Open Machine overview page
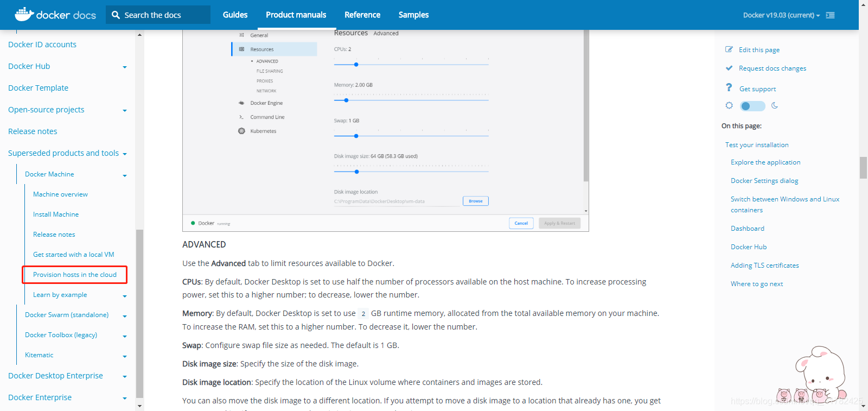 pyautogui.click(x=60, y=194)
